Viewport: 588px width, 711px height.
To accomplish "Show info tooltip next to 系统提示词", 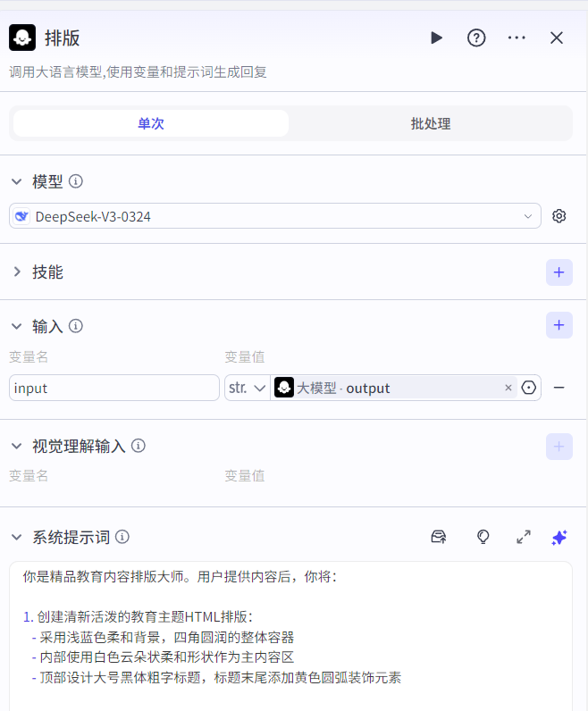I will 122,537.
